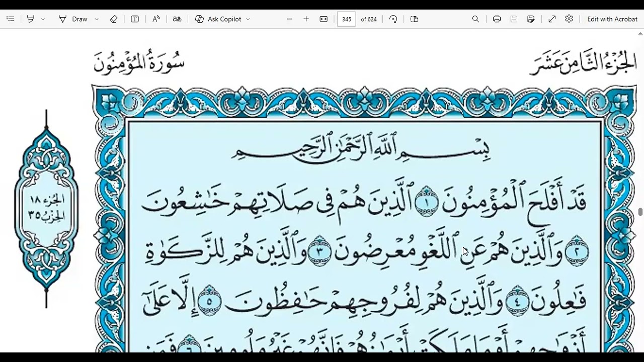The width and height of the screenshot is (644, 362).
Task: Click the Save as icon
Action: tap(531, 19)
